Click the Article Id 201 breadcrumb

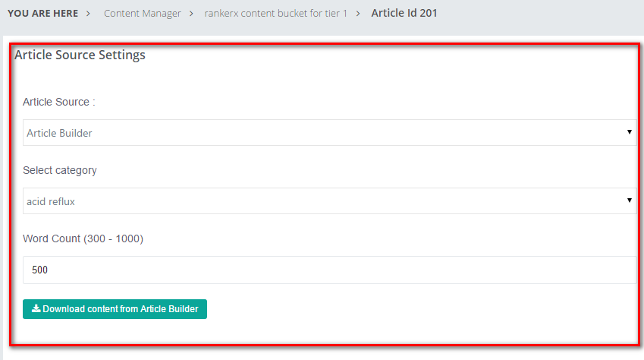(404, 13)
